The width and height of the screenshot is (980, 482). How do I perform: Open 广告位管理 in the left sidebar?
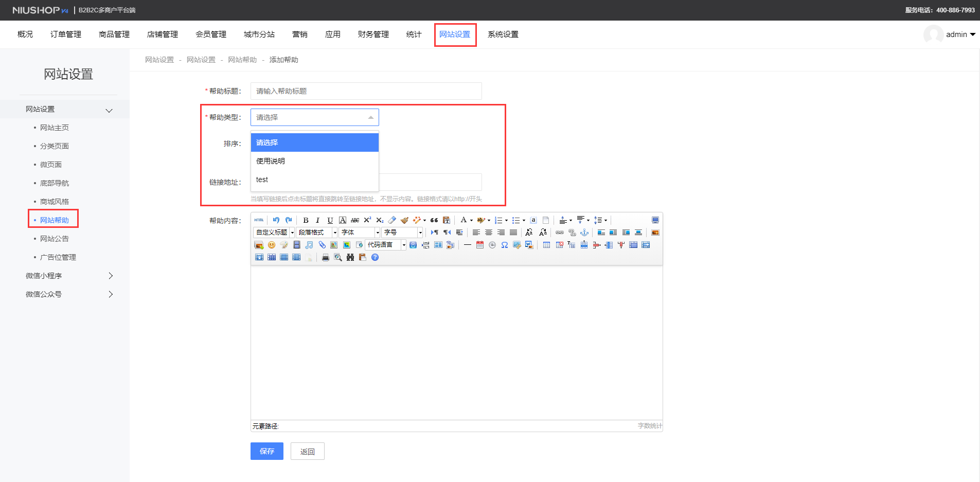tap(58, 257)
